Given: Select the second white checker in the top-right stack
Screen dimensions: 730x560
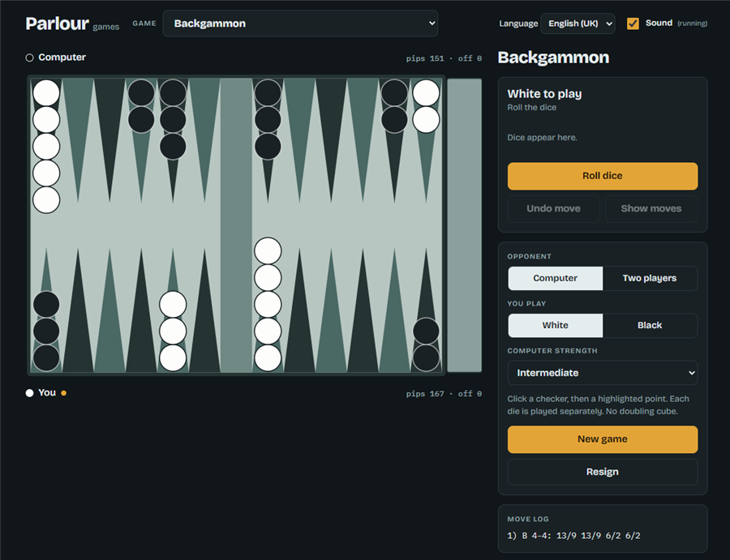Looking at the screenshot, I should [426, 119].
